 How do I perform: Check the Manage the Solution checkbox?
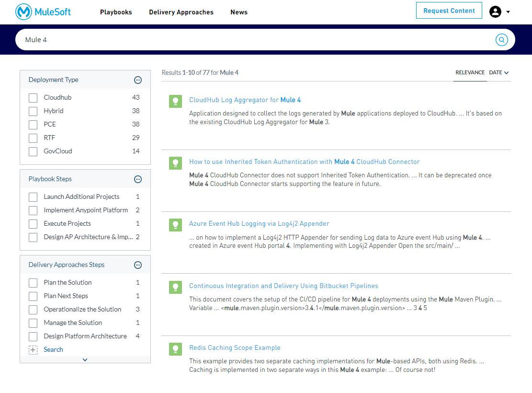click(33, 323)
